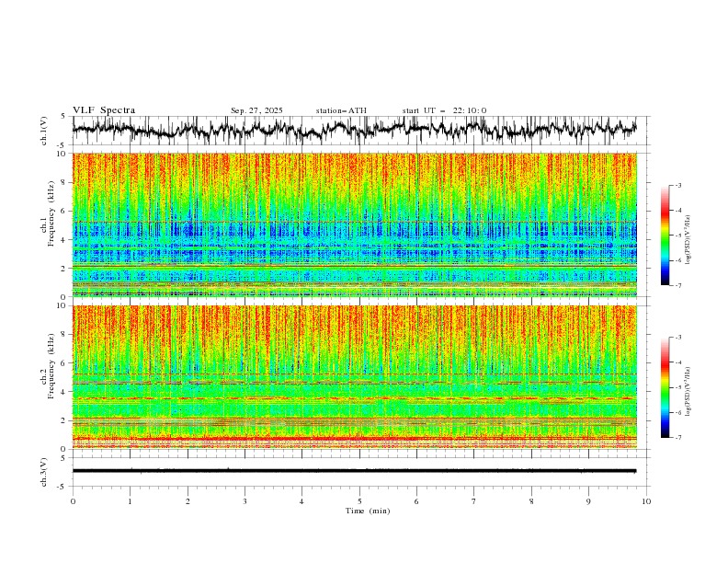The height and width of the screenshot is (563, 728).
Task: Click the time axis tick label '9'
Action: (588, 501)
